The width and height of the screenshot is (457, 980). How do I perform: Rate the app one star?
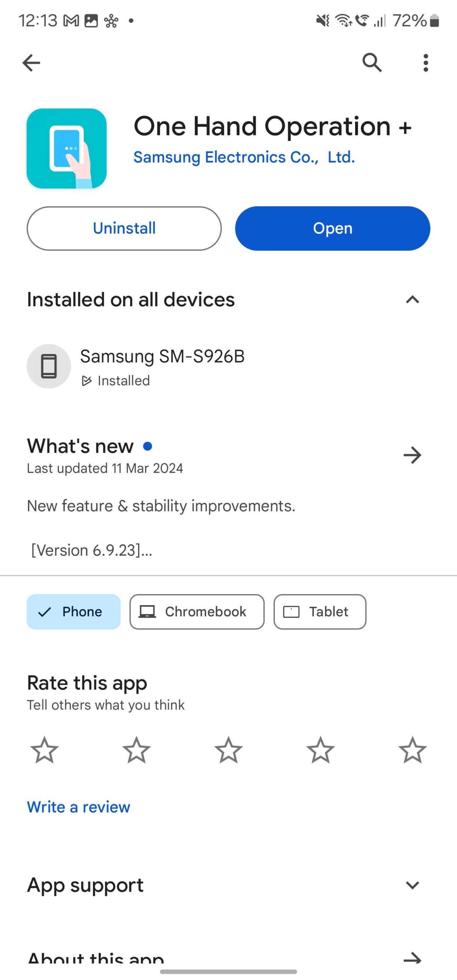click(44, 750)
